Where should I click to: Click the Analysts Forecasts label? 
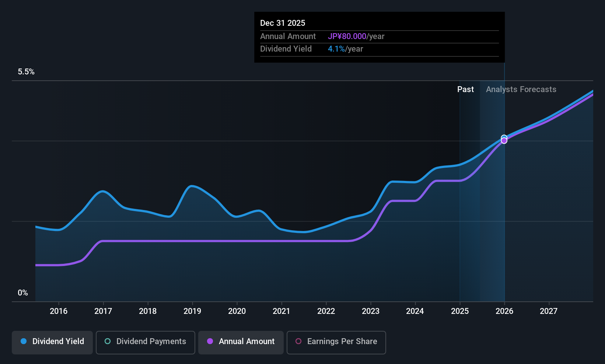coord(521,90)
